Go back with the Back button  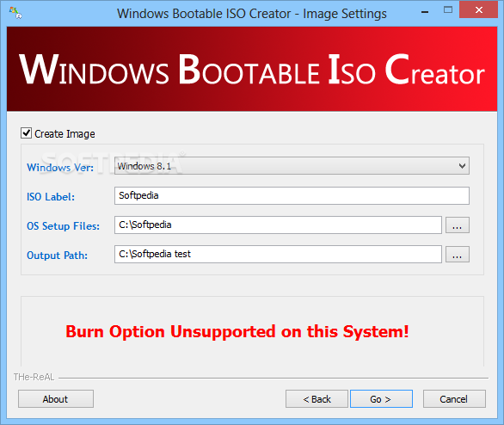point(317,399)
